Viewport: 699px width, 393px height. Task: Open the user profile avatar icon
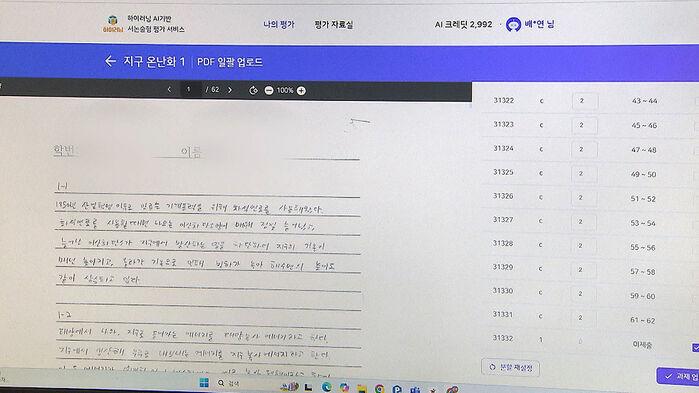pyautogui.click(x=514, y=24)
